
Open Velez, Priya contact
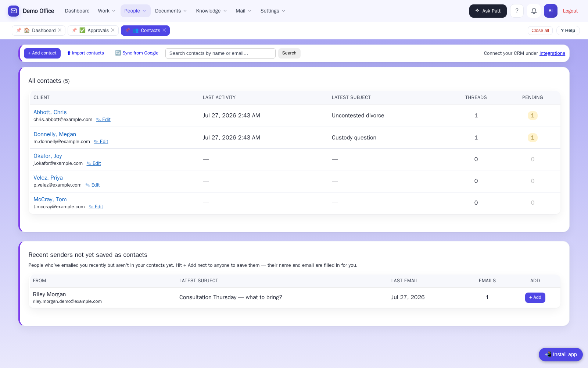pos(48,178)
